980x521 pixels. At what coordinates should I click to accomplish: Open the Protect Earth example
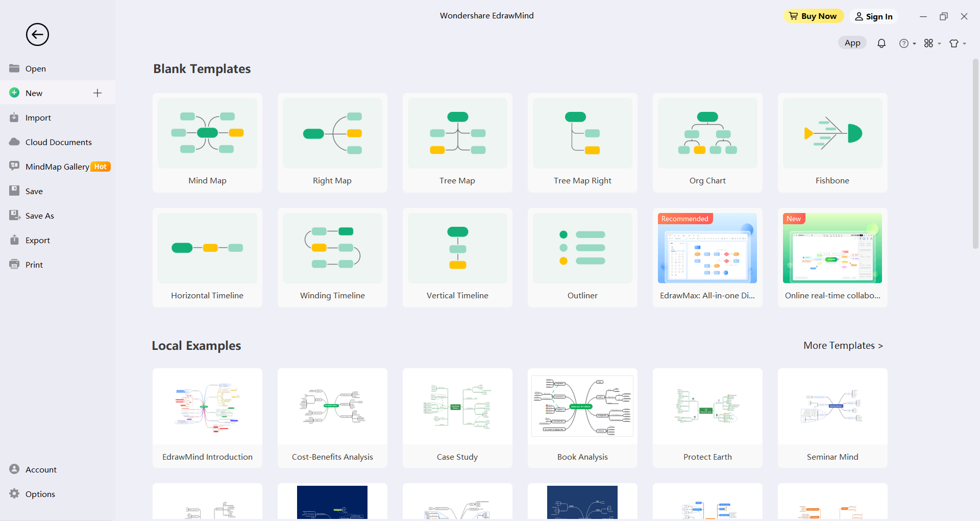point(707,418)
